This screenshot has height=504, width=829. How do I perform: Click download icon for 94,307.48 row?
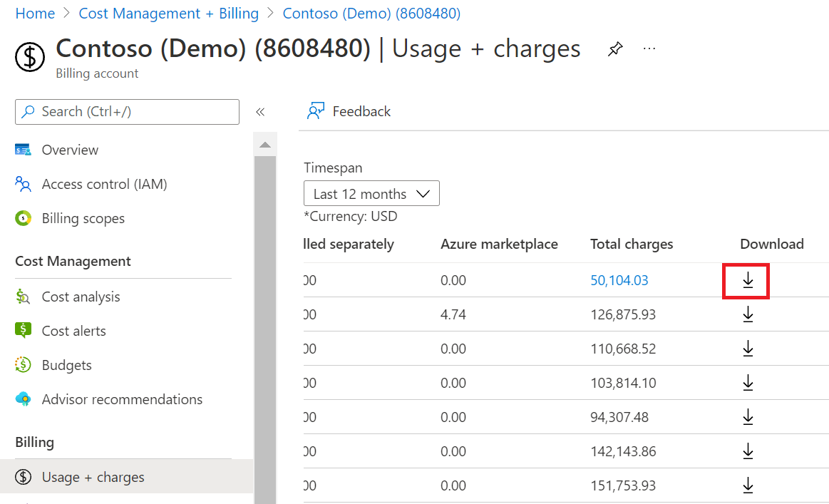[x=747, y=417]
